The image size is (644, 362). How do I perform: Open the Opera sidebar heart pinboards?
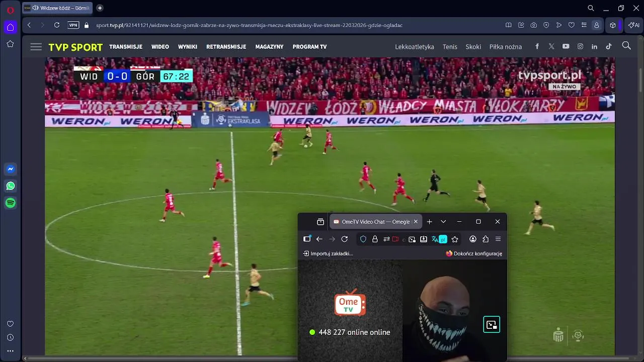pyautogui.click(x=10, y=324)
